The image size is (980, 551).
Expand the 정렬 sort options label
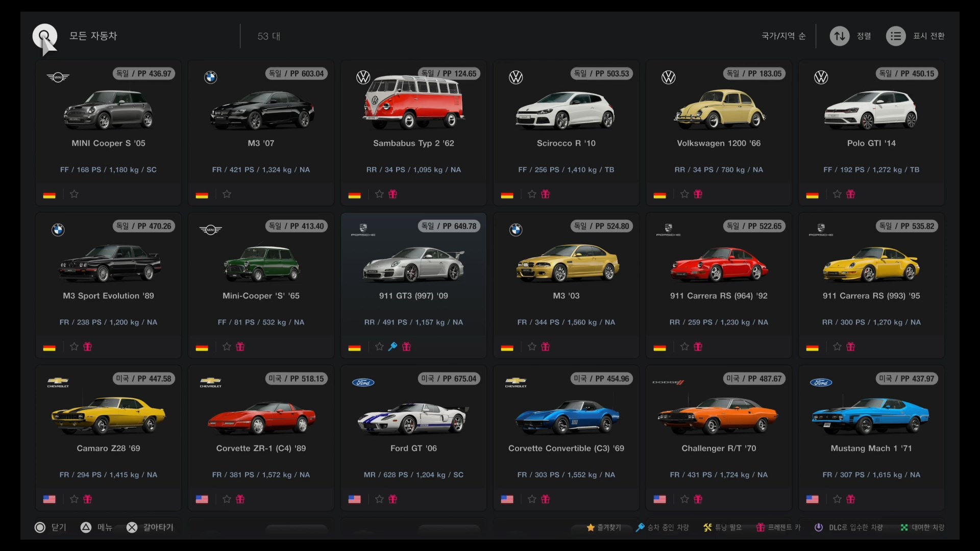click(864, 36)
